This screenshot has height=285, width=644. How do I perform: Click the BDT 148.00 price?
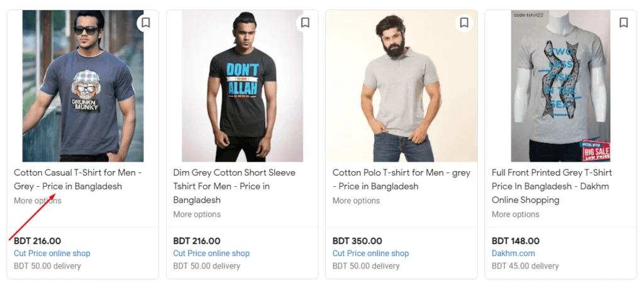tap(515, 240)
